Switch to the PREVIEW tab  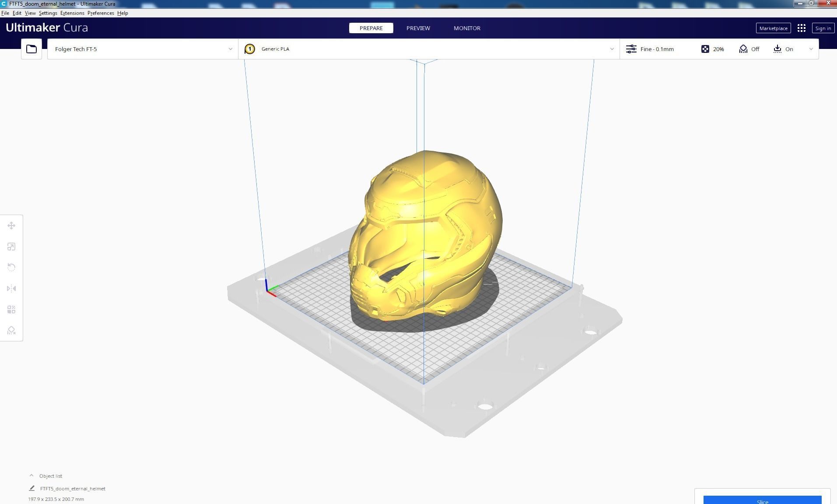pyautogui.click(x=418, y=28)
